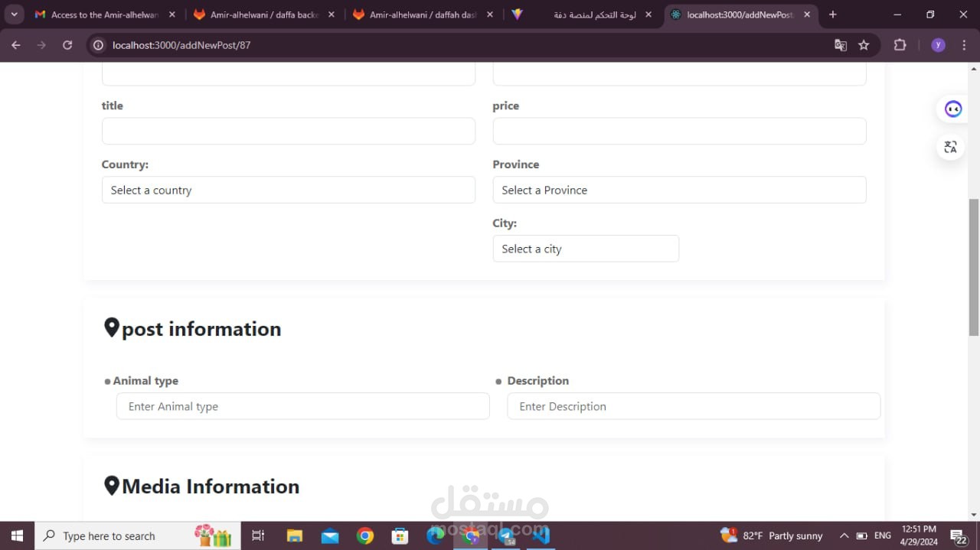Close the localhost addNewPost tab

tap(806, 15)
